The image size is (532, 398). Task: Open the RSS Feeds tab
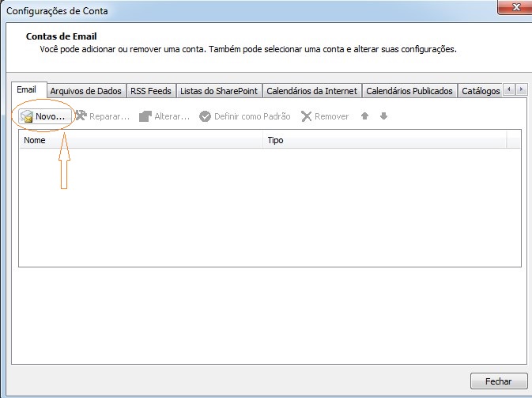(x=151, y=91)
